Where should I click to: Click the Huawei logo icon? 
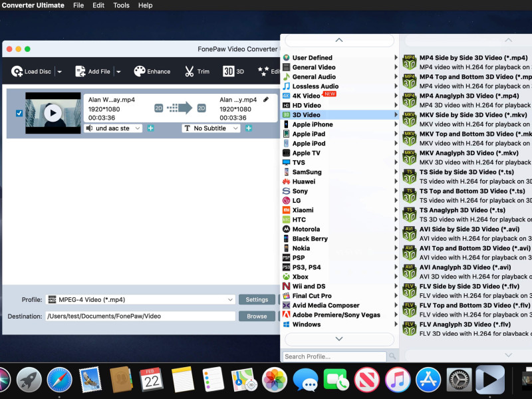pos(287,182)
